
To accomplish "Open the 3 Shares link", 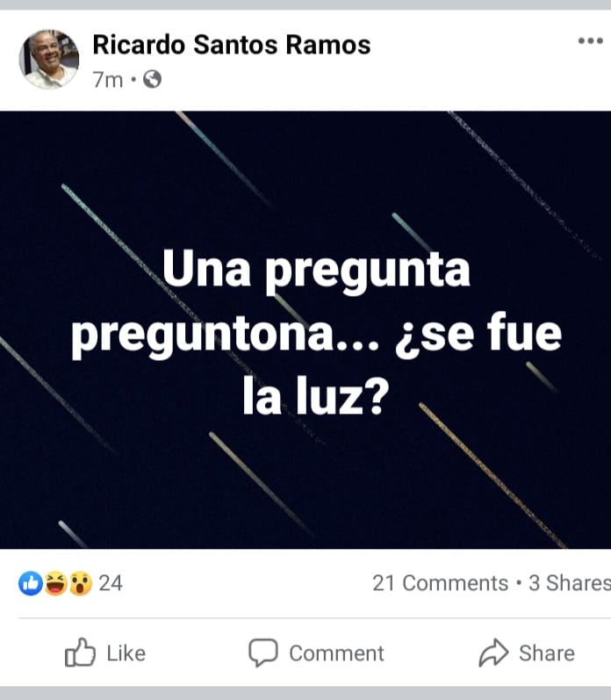I will (570, 583).
